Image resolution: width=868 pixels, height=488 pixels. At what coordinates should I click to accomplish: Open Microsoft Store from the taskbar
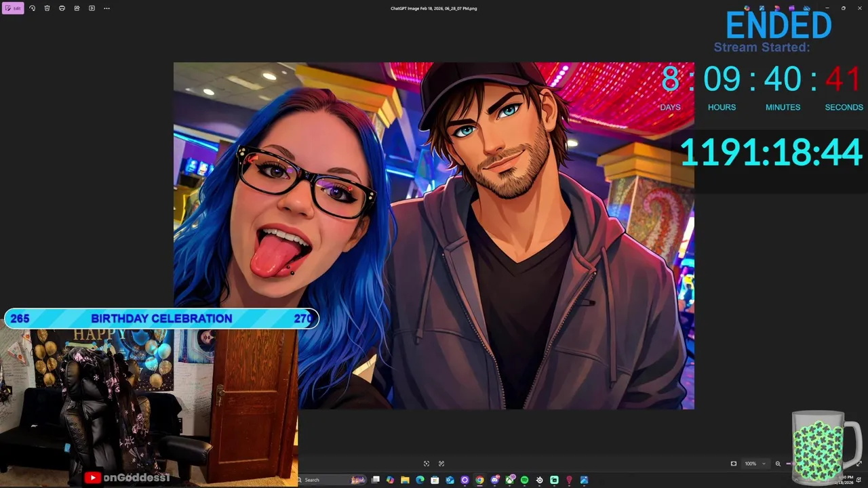[435, 480]
